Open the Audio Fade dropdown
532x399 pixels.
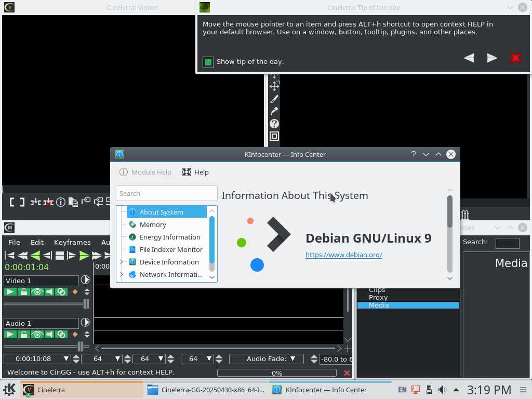coord(267,359)
